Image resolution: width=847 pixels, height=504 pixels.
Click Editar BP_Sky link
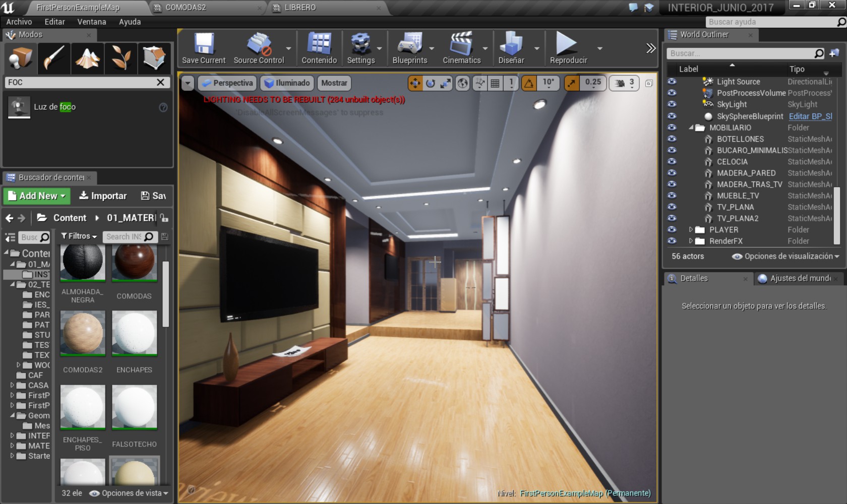click(810, 116)
